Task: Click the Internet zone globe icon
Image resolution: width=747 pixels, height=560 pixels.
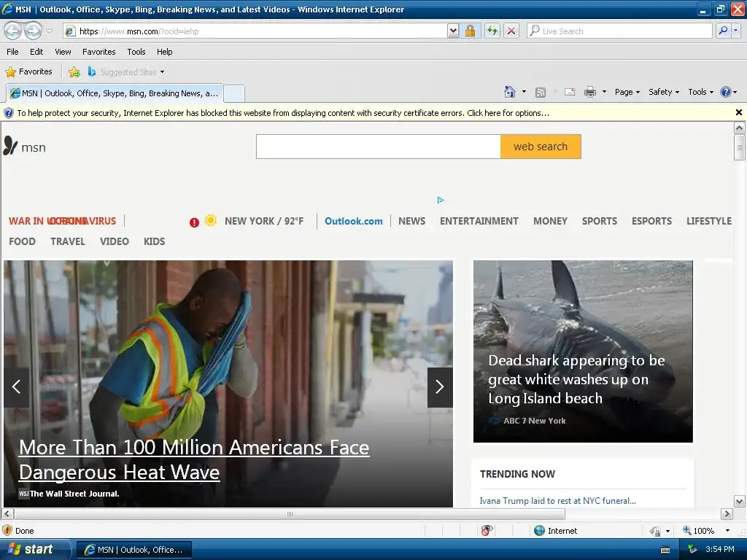Action: click(x=539, y=531)
